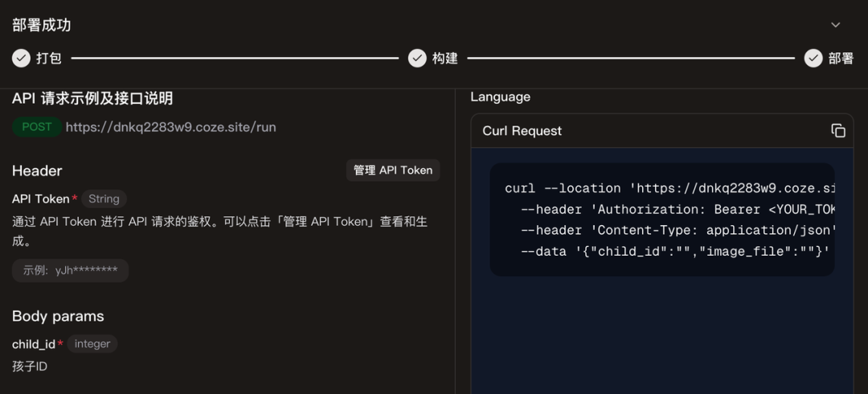Open 管理 API Token button
This screenshot has height=394, width=868.
[x=393, y=170]
